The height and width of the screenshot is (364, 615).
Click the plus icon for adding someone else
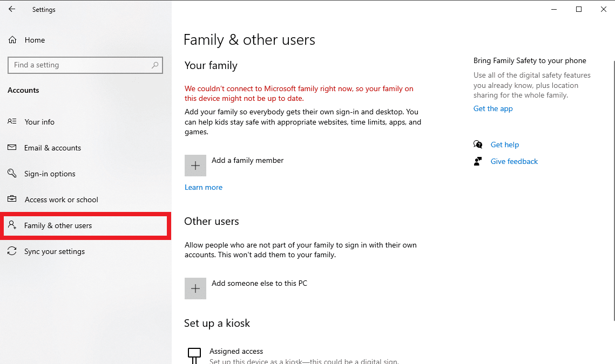click(x=195, y=289)
